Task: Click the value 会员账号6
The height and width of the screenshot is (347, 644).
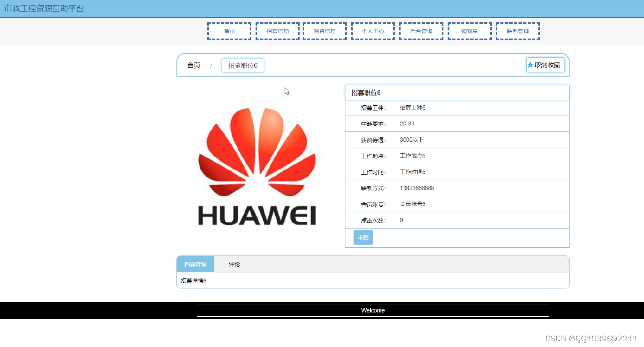Action: tap(412, 204)
